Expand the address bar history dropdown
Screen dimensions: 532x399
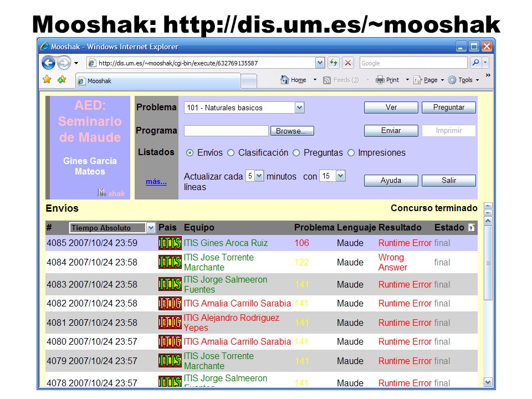[320, 63]
